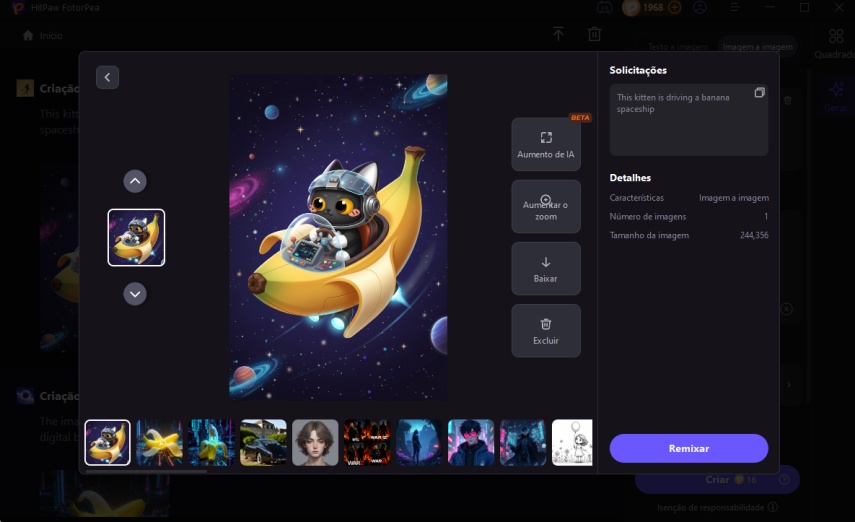This screenshot has height=522, width=855.
Task: Select the banana cat thumbnail in side preview
Action: pyautogui.click(x=136, y=238)
